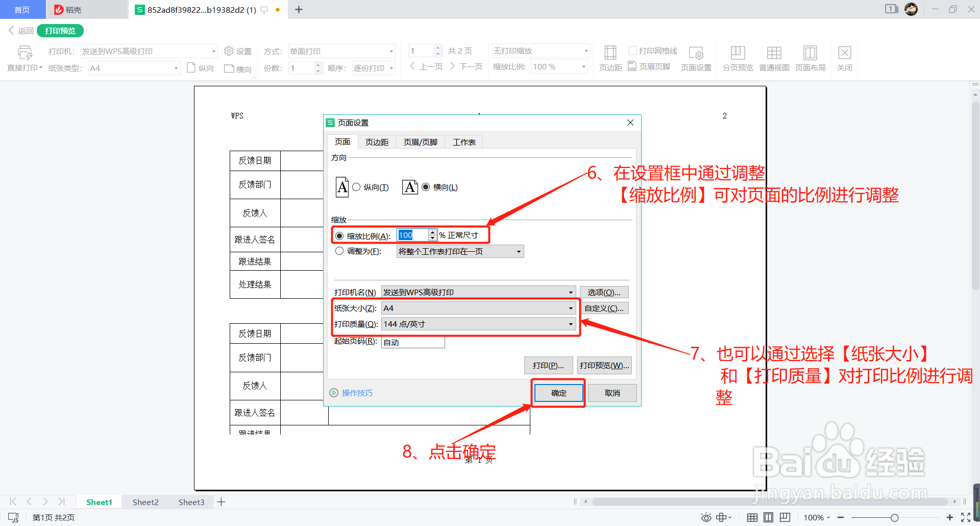The width and height of the screenshot is (980, 526).
Task: Select the 调整为 scaling radio button
Action: 338,251
